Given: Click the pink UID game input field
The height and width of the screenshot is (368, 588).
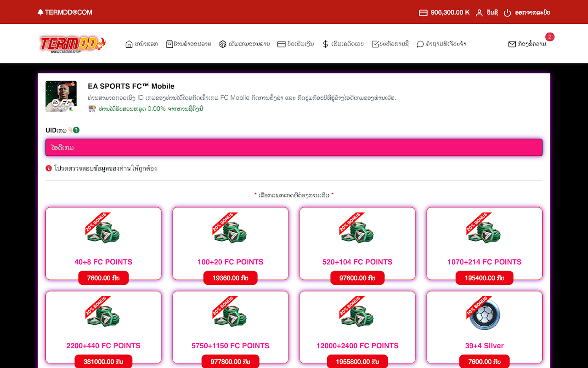Looking at the screenshot, I should 294,148.
